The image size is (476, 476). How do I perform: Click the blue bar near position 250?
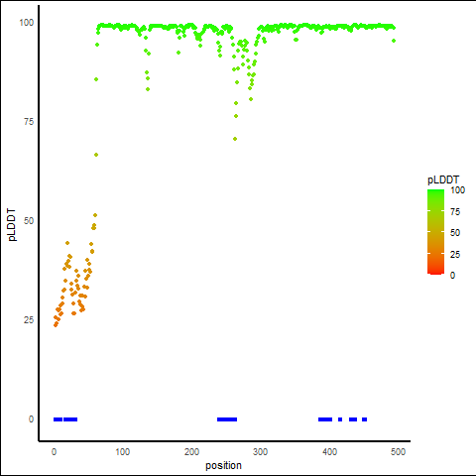[x=227, y=419]
